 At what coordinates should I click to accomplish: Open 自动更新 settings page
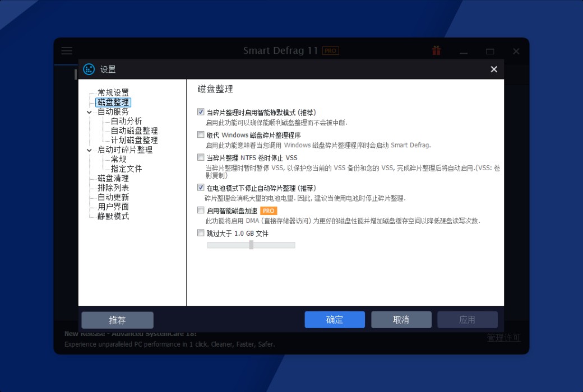click(x=113, y=197)
